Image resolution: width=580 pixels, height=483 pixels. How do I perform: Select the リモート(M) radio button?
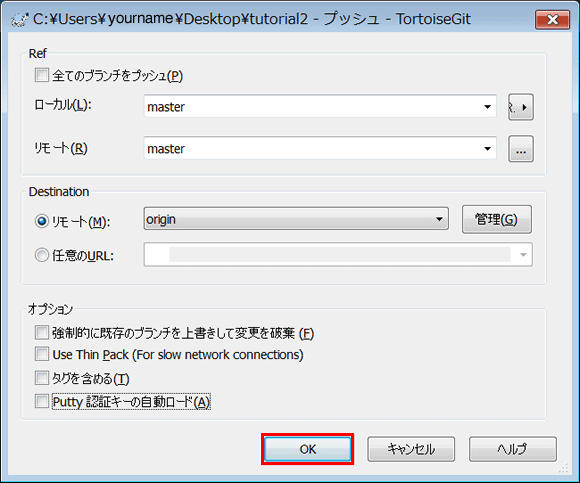click(x=42, y=221)
